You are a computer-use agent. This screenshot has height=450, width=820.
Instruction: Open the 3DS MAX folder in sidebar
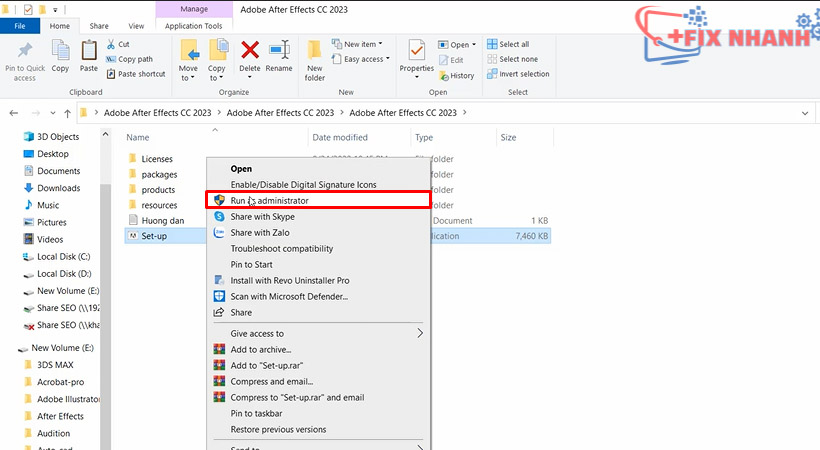pyautogui.click(x=49, y=365)
